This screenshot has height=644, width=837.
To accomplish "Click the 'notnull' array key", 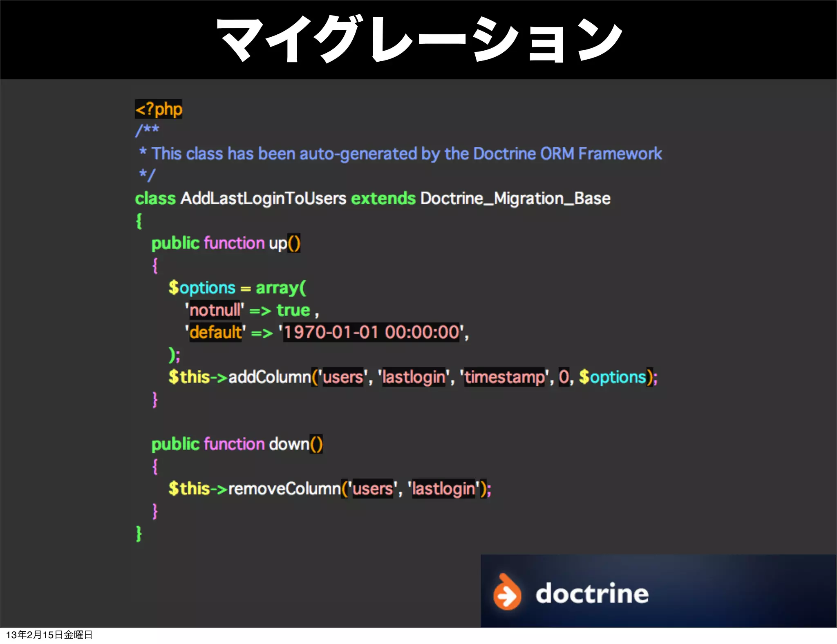I will point(215,310).
